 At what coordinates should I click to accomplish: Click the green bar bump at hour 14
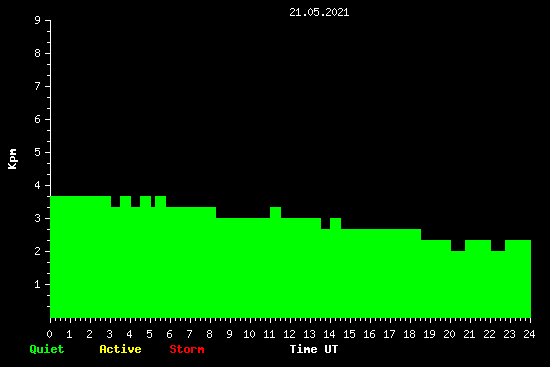pos(335,223)
